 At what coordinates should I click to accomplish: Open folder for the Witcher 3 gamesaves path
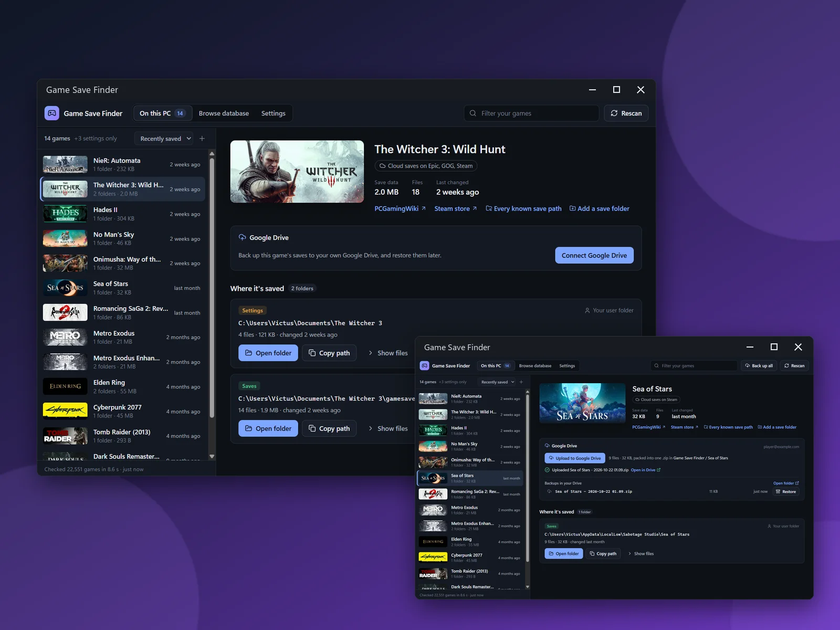point(268,428)
